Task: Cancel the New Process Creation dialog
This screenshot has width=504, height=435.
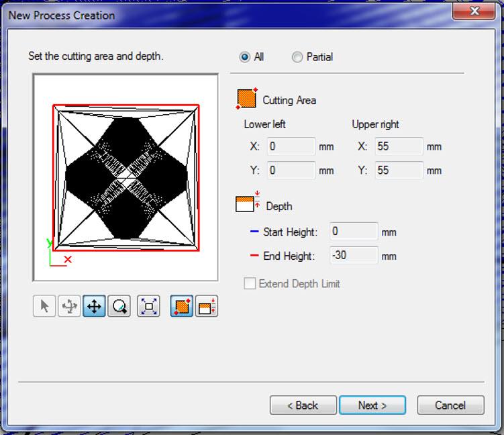Action: (450, 405)
